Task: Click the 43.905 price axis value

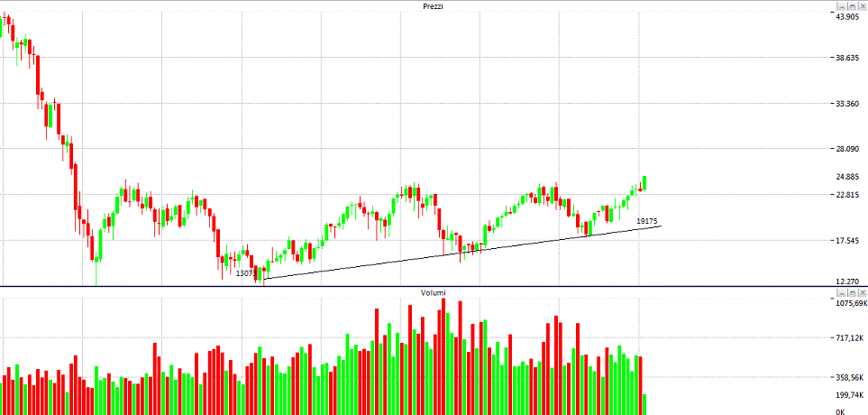Action: (x=846, y=17)
